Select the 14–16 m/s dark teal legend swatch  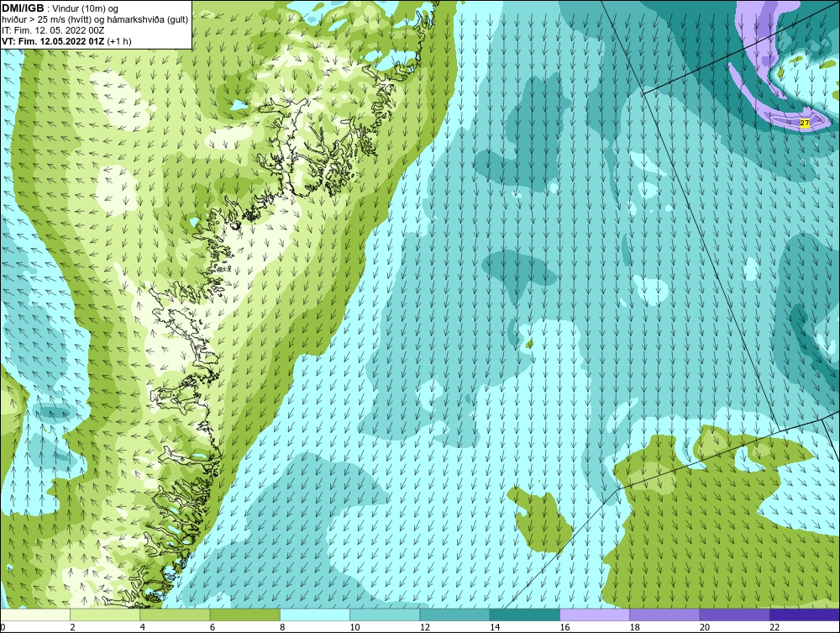tap(524, 615)
